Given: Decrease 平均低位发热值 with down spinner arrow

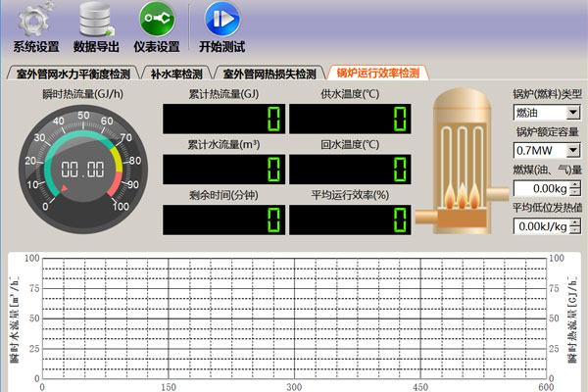Looking at the screenshot, I should (x=574, y=230).
